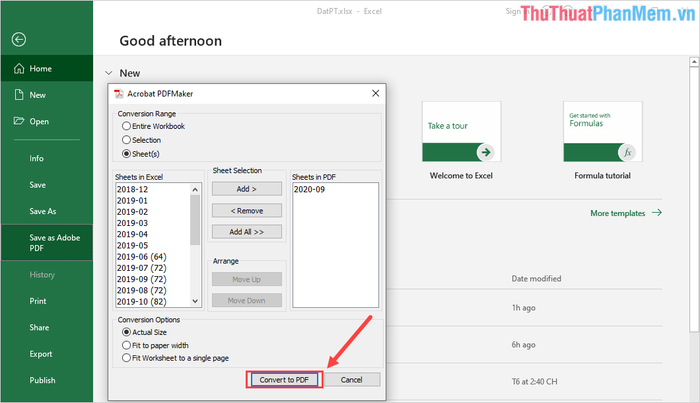Open the Home tab in the backstage sidebar
This screenshot has width=700, height=403.
[x=47, y=68]
